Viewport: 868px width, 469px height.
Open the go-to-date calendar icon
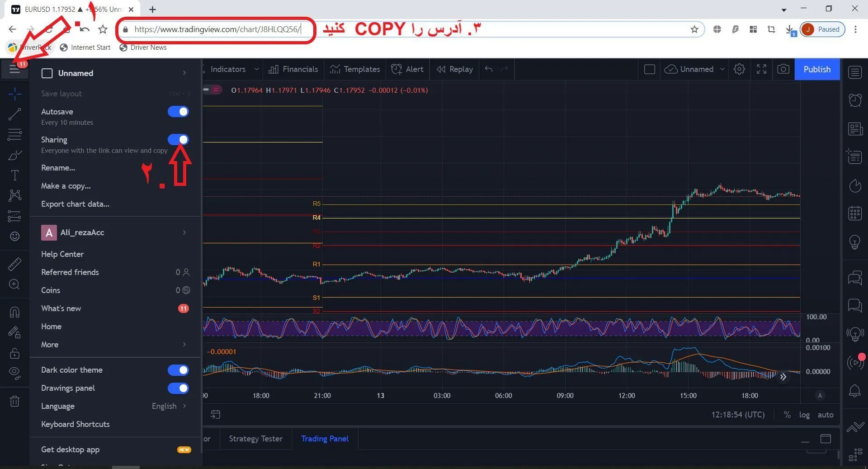pyautogui.click(x=216, y=414)
